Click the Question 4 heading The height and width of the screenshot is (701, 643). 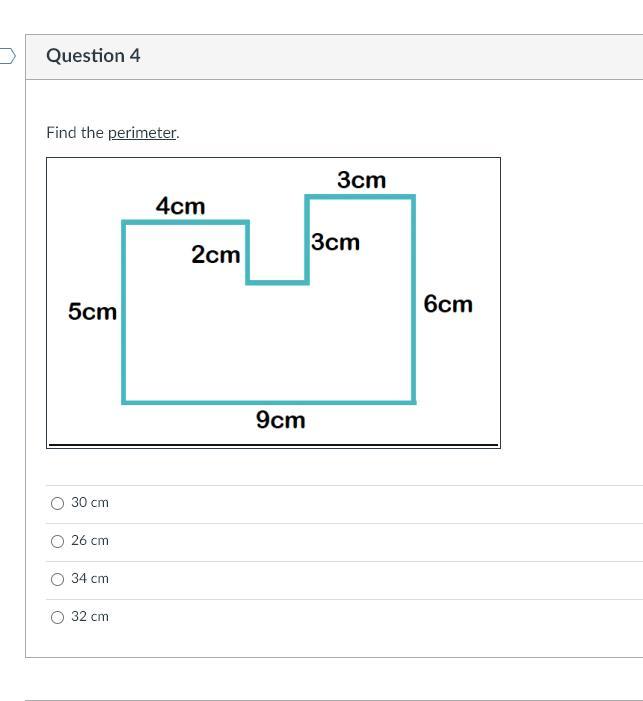coord(93,56)
